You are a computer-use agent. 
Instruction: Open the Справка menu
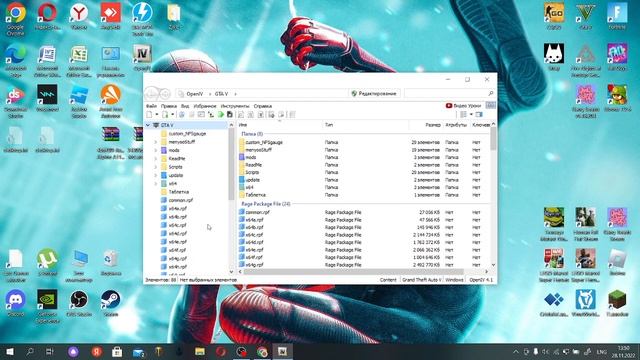[262, 106]
